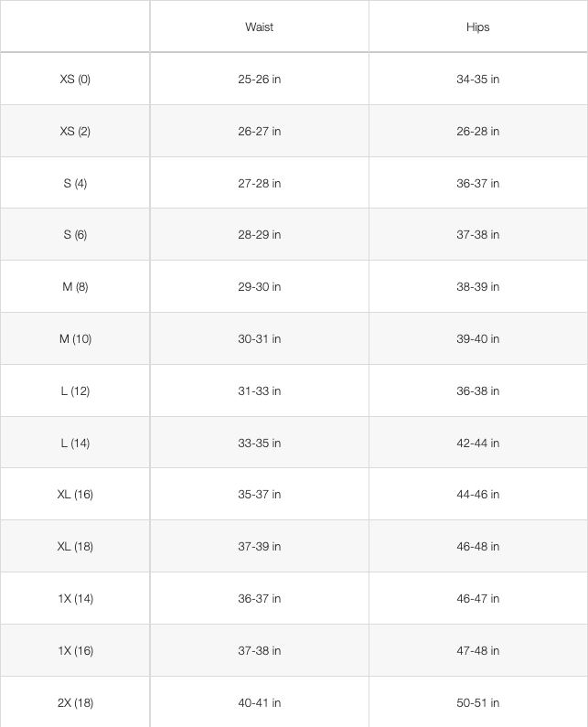This screenshot has height=727, width=588.
Task: Click the S (6) size label
Action: pos(75,235)
